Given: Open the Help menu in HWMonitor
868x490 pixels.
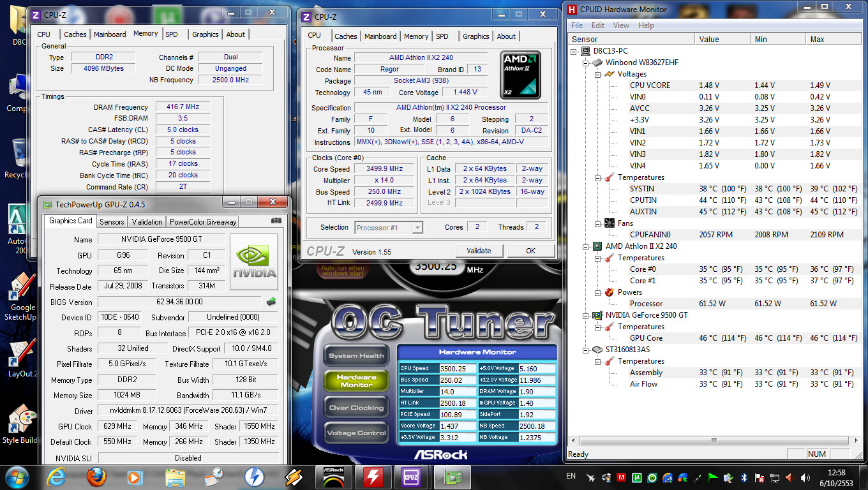Looking at the screenshot, I should 646,26.
